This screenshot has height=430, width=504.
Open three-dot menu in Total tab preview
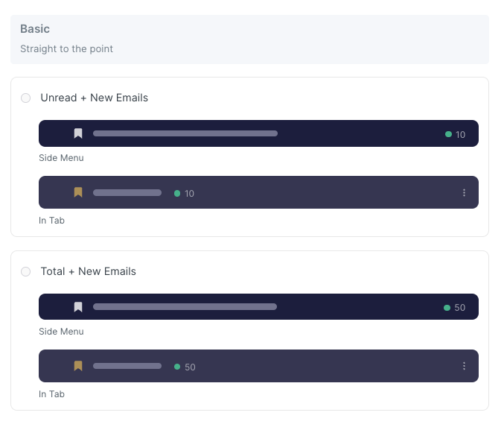[x=464, y=366]
